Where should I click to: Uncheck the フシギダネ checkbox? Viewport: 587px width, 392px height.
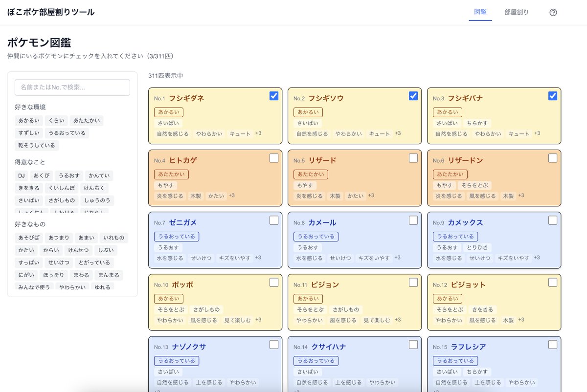(x=274, y=96)
